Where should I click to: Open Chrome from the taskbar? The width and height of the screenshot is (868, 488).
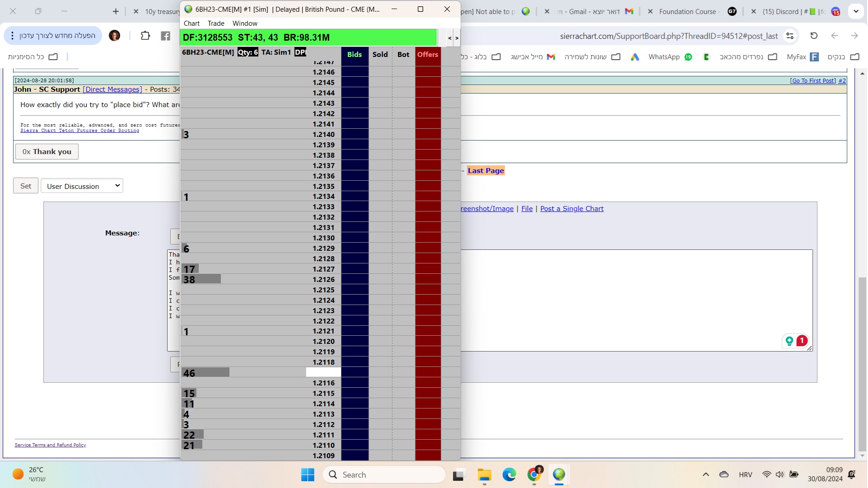tap(534, 475)
